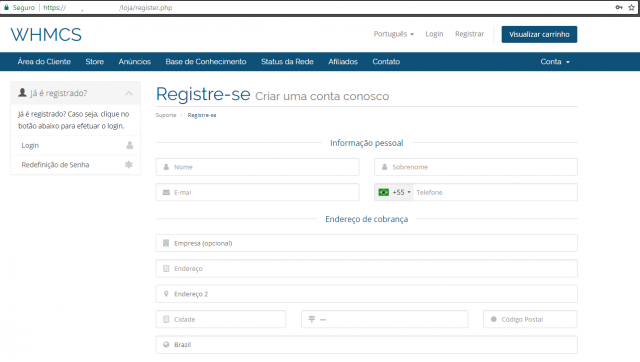
Task: Click the user silhouette icon in Já é registrado header
Action: pos(22,93)
